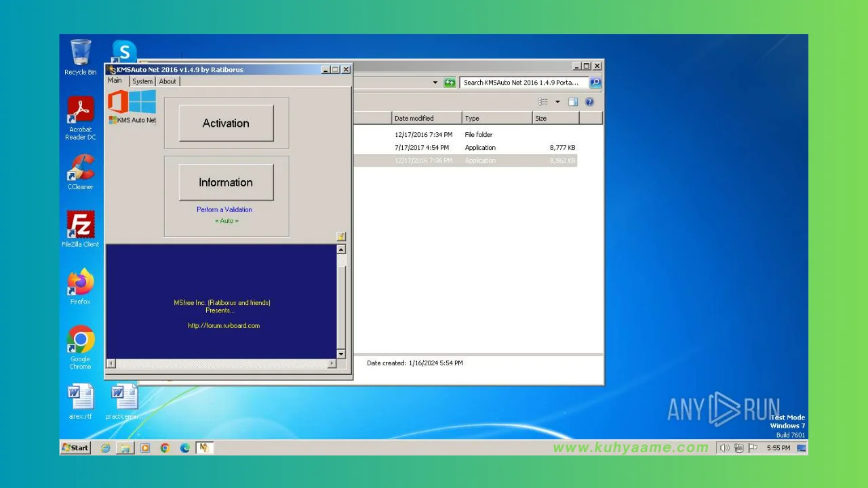
Task: Click console horizontal scrollbar right arrow
Action: point(332,364)
